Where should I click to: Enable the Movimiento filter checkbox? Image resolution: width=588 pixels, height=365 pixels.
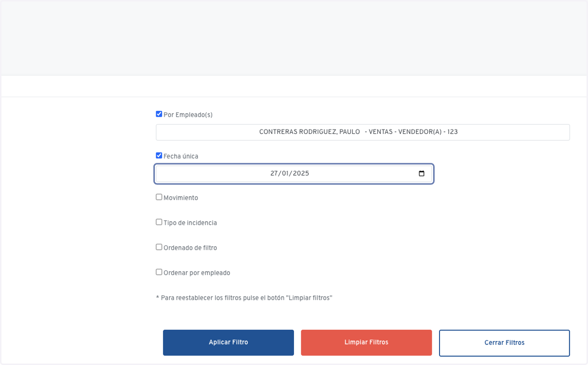159,197
